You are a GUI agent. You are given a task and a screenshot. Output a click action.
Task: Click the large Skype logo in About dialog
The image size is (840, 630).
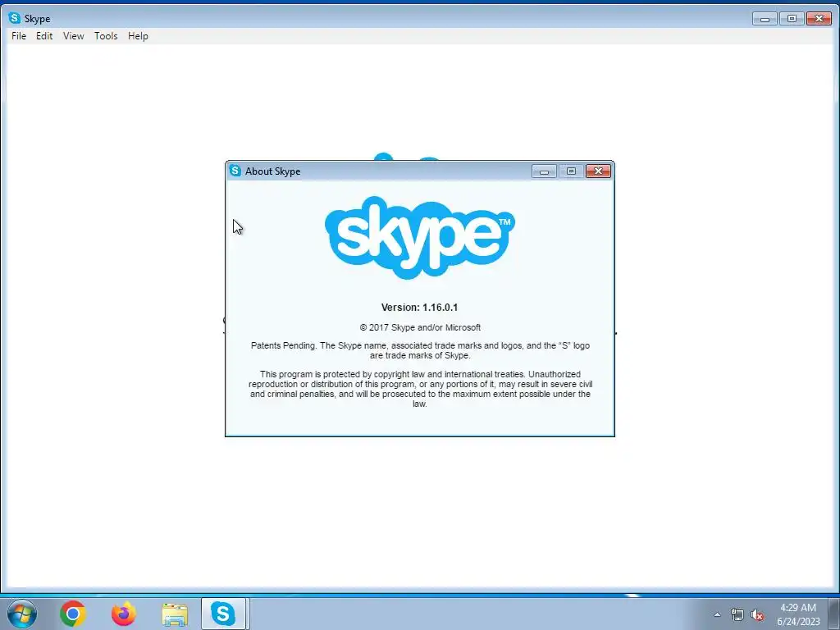[419, 237]
